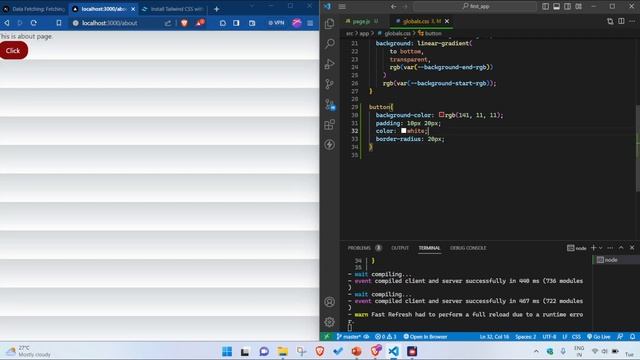Open VS Code hamburger application menu
This screenshot has width=640, height=360.
(342, 7)
